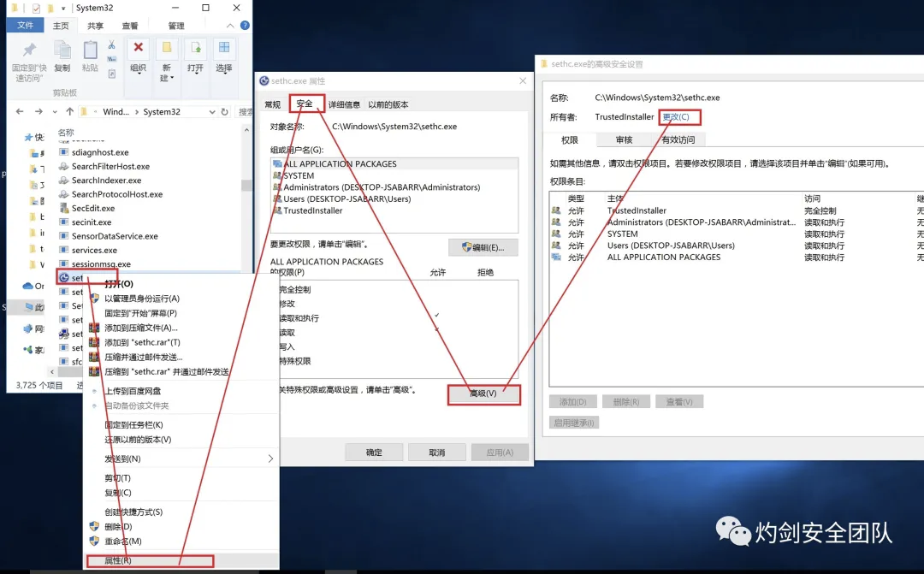Open the recent locations dropdown arrow
The image size is (924, 574).
tap(55, 112)
